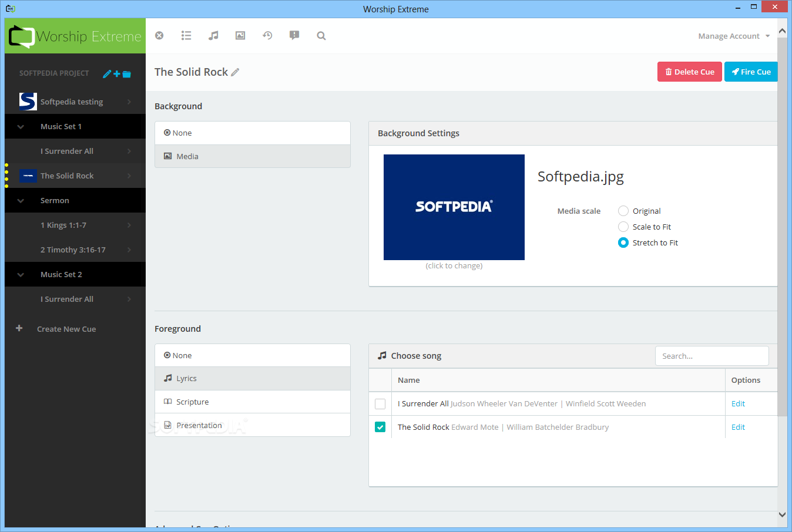Viewport: 792px width, 532px height.
Task: Open the history clock icon in toolbar
Action: point(267,35)
